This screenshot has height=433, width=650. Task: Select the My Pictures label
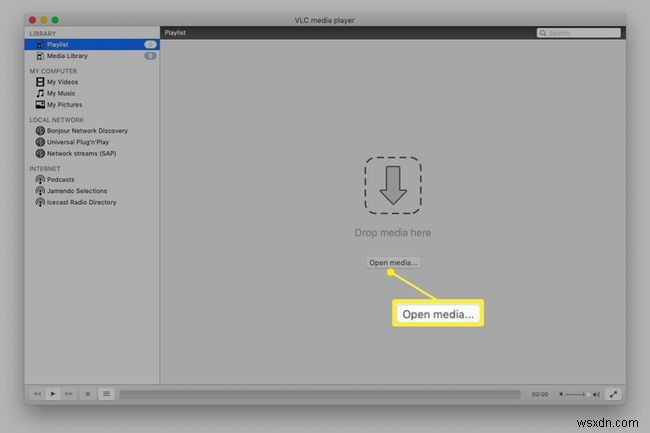64,104
